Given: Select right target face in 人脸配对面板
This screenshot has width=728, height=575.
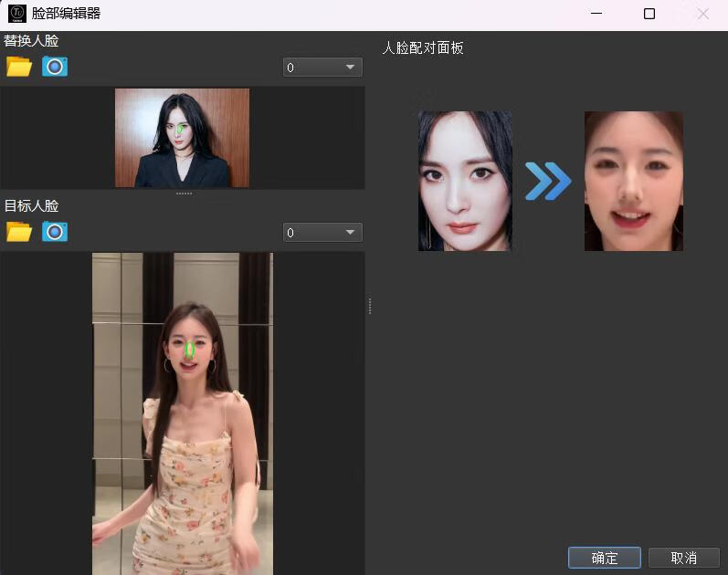Looking at the screenshot, I should 633,181.
